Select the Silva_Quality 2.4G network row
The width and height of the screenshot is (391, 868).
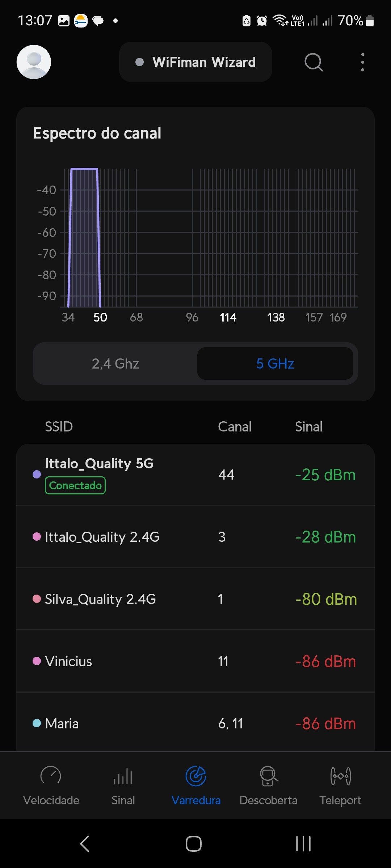(195, 599)
